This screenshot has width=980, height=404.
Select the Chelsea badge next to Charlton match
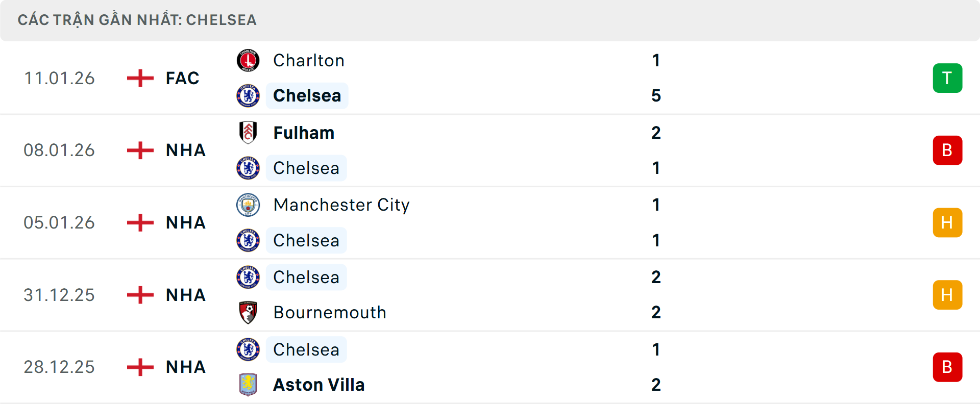(x=249, y=95)
